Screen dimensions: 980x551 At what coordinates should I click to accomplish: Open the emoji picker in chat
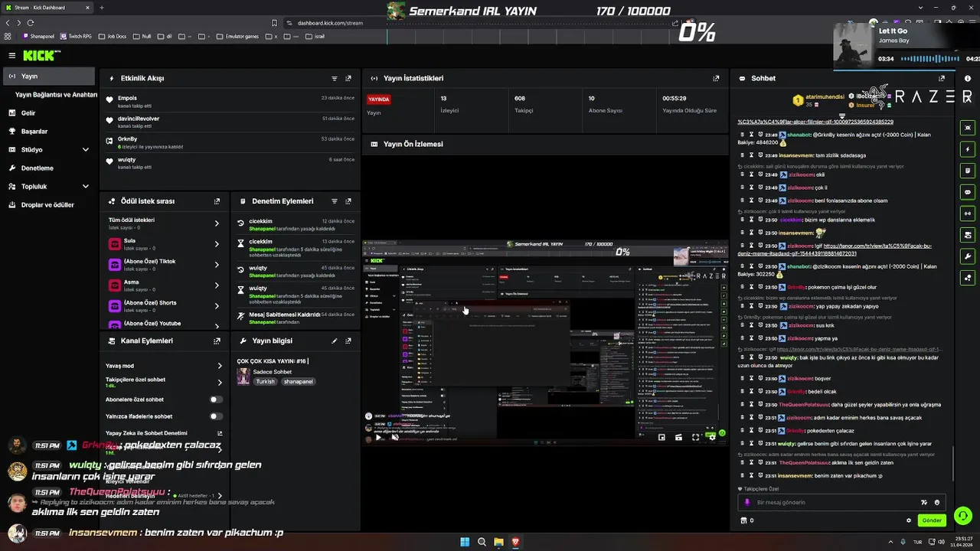tap(937, 502)
